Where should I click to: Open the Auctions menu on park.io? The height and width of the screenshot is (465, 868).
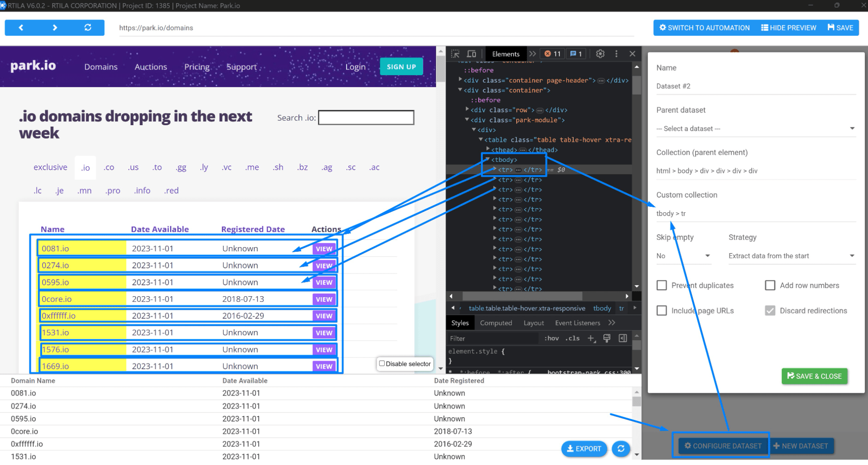151,67
